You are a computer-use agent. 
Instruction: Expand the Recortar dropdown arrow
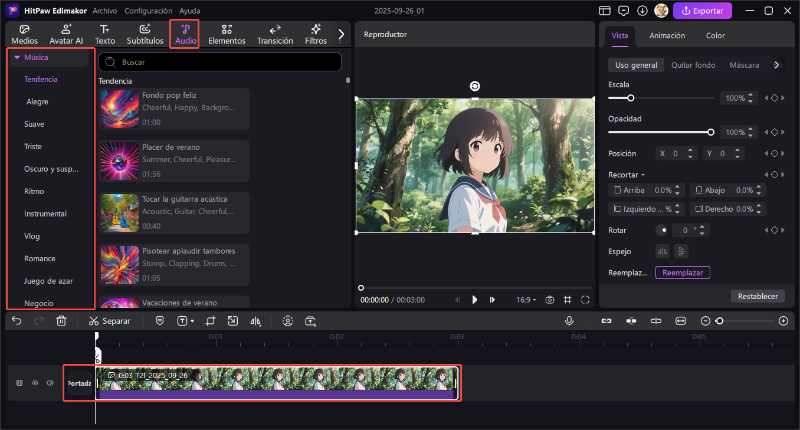643,175
